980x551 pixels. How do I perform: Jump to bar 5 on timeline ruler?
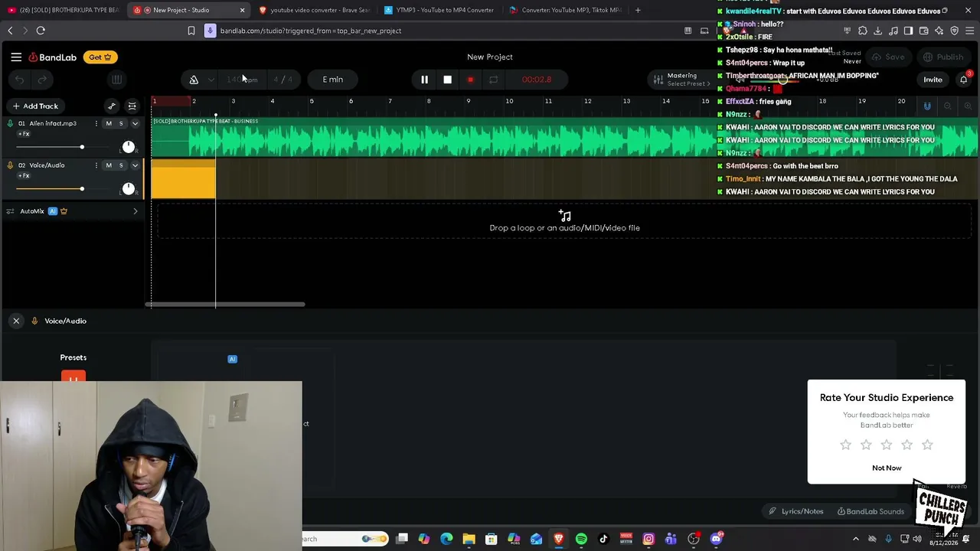click(312, 101)
